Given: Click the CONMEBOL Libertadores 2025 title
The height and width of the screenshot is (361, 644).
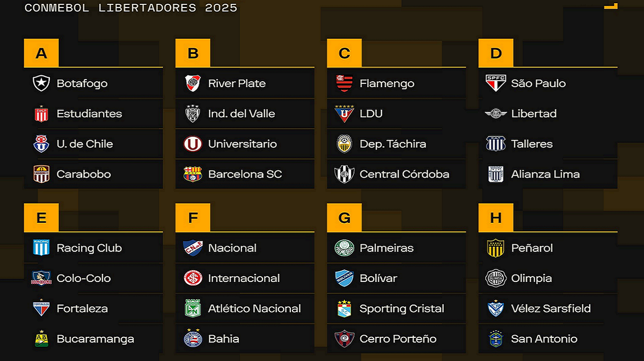Looking at the screenshot, I should coord(131,8).
